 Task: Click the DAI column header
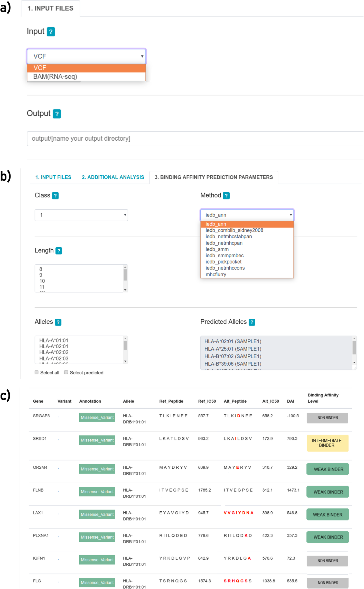[291, 401]
